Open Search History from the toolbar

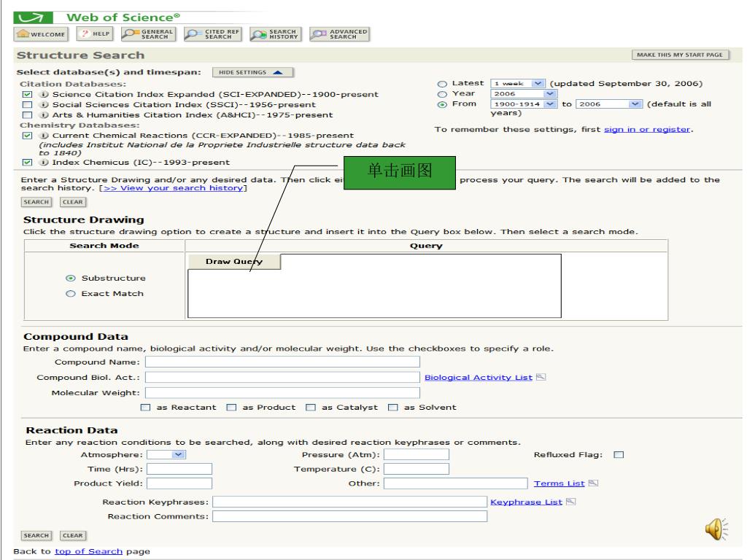click(275, 34)
